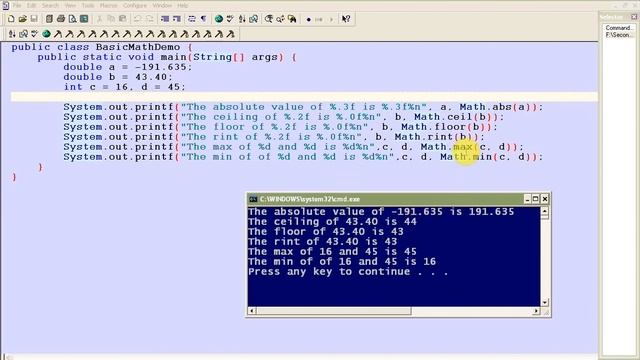
Task: Open the Edit menu
Action: (32, 5)
